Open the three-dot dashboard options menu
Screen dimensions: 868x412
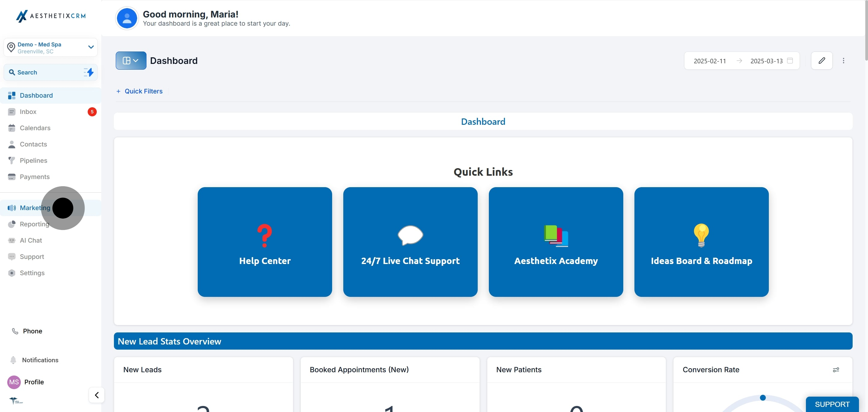pos(843,61)
